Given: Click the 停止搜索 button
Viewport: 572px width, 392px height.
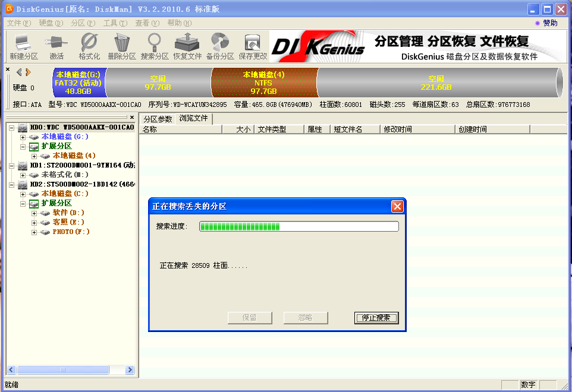Looking at the screenshot, I should pyautogui.click(x=376, y=318).
